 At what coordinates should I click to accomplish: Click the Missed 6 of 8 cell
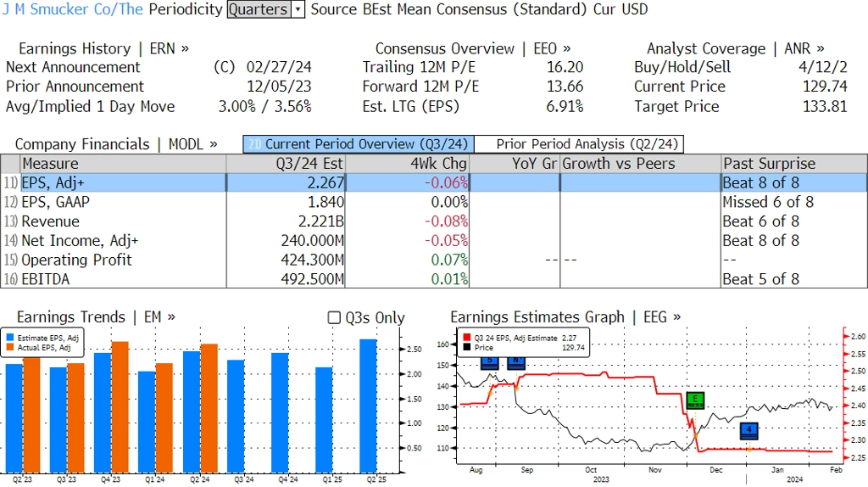tap(768, 202)
